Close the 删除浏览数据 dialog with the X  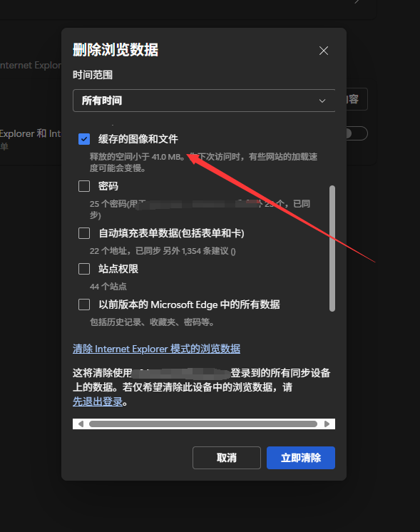pyautogui.click(x=324, y=51)
